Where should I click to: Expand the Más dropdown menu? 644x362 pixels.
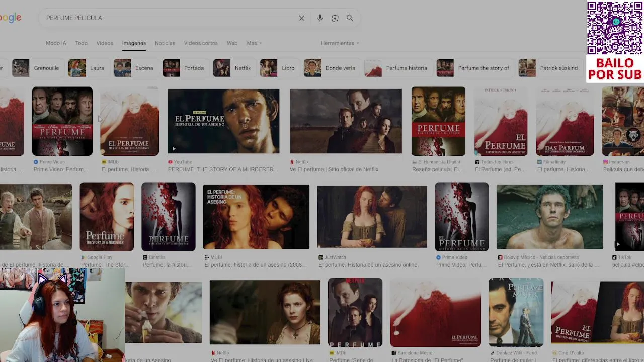254,43
